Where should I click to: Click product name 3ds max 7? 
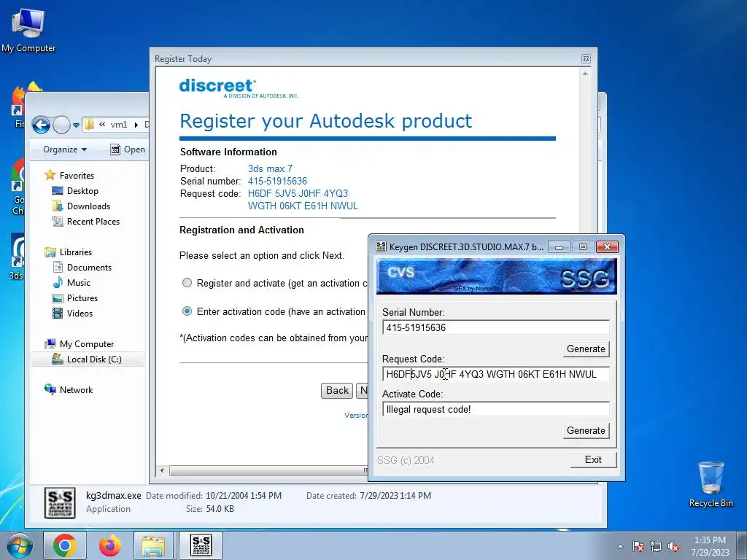[270, 168]
